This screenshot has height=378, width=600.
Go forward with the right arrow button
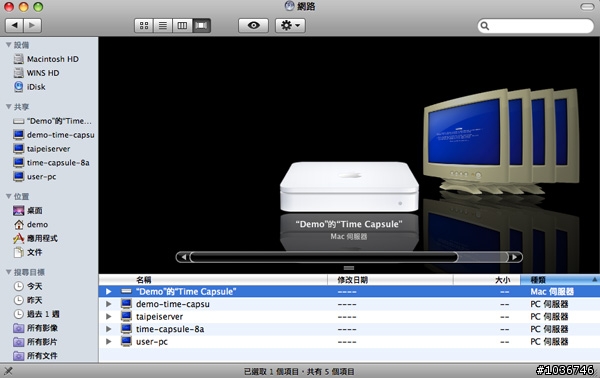(x=33, y=25)
